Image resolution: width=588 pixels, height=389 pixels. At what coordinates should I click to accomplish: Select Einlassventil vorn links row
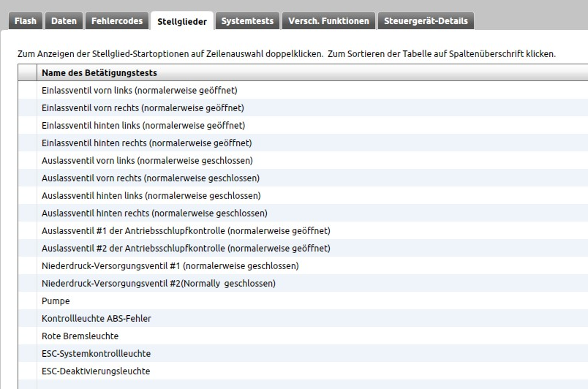(140, 91)
